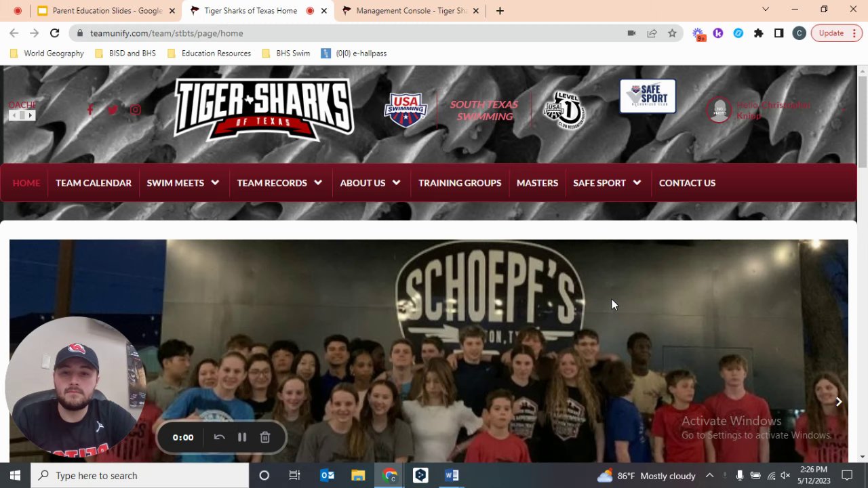This screenshot has height=488, width=868.
Task: Open a new browser tab
Action: [500, 11]
